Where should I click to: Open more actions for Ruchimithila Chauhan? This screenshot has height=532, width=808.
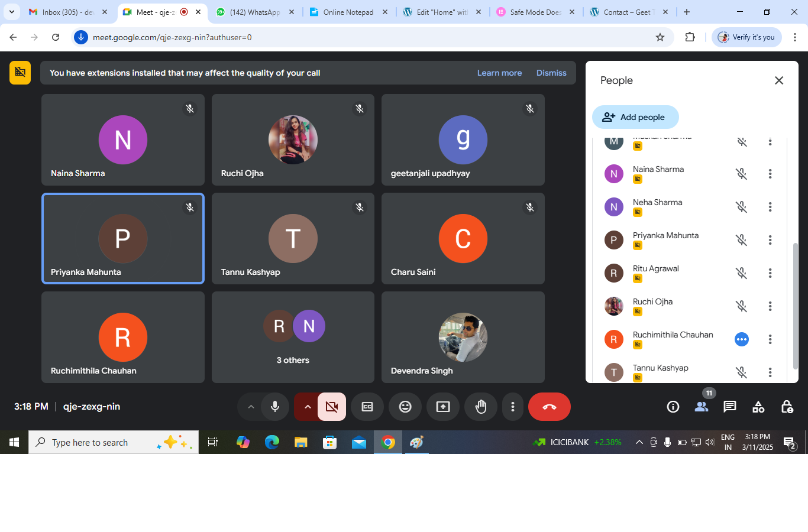click(x=770, y=339)
